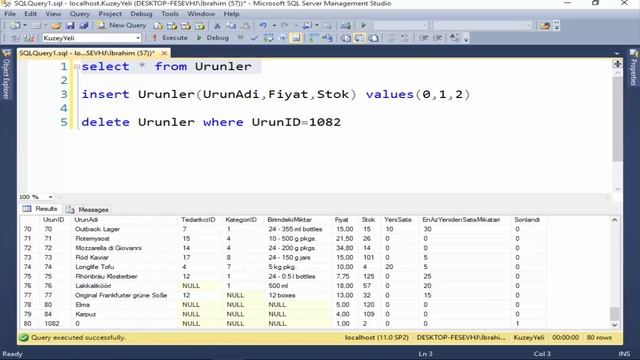
Task: Display Estimated Execution Plan icon
Action: click(268, 38)
